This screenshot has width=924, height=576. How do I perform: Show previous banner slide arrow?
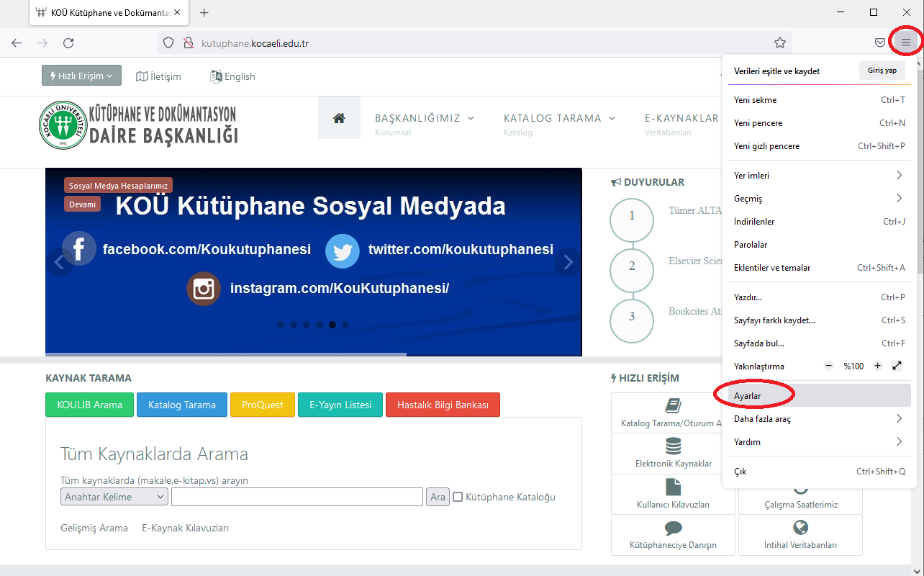(59, 263)
